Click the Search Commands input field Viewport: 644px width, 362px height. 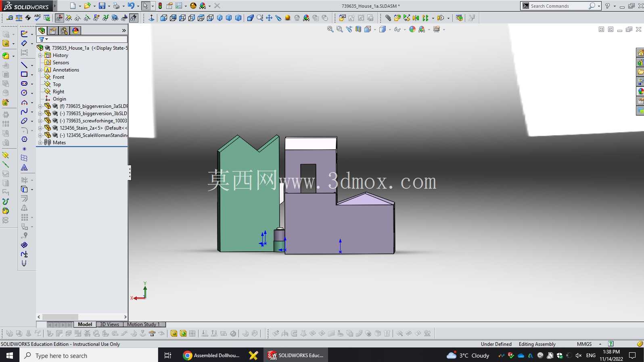click(558, 6)
